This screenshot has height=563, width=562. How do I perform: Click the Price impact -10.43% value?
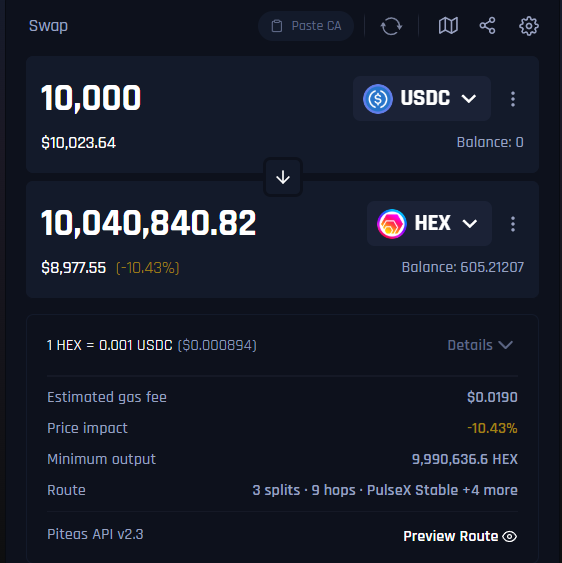click(x=492, y=428)
